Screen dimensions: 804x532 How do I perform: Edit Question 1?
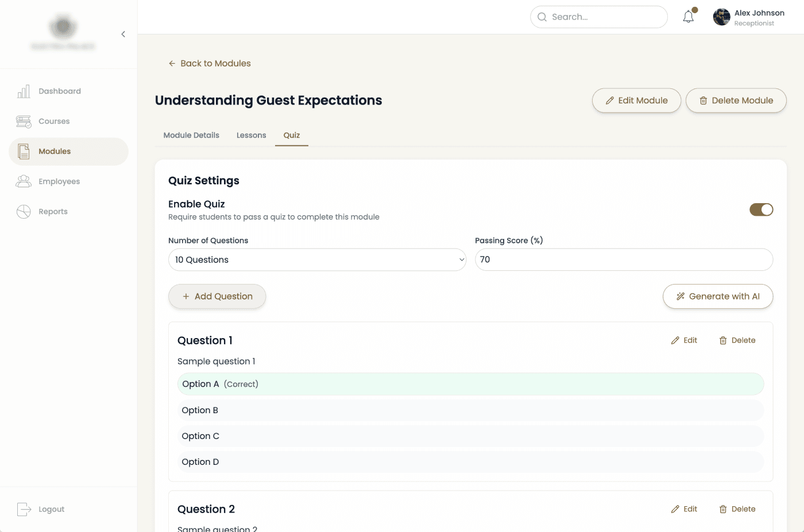pyautogui.click(x=684, y=340)
